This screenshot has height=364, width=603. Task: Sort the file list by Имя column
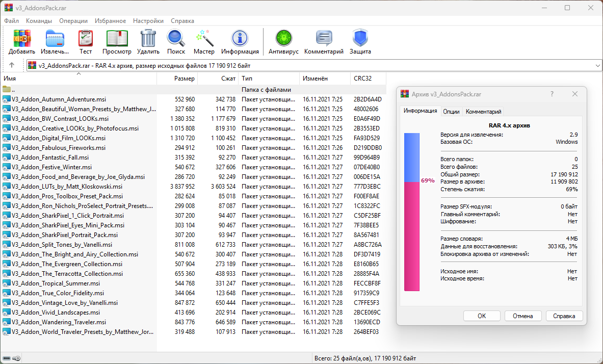[x=76, y=79]
